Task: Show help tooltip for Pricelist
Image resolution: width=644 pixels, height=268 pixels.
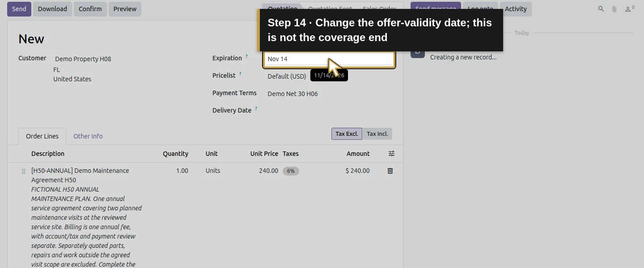Action: tap(240, 74)
